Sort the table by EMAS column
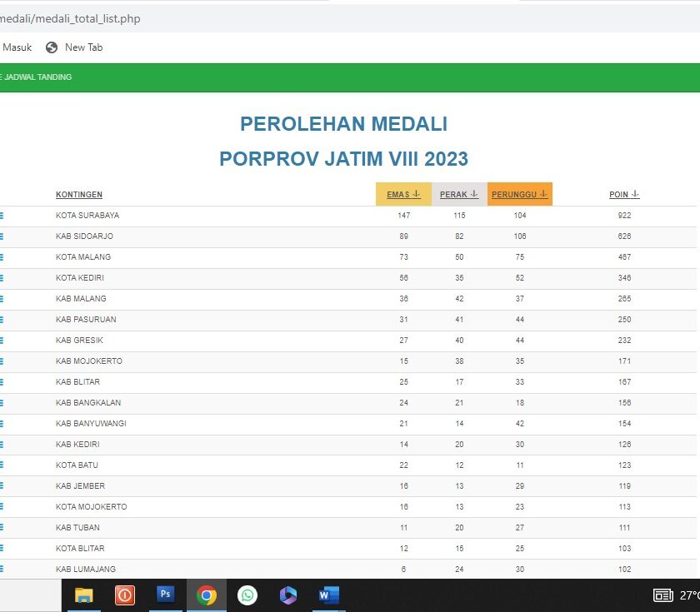 point(403,194)
